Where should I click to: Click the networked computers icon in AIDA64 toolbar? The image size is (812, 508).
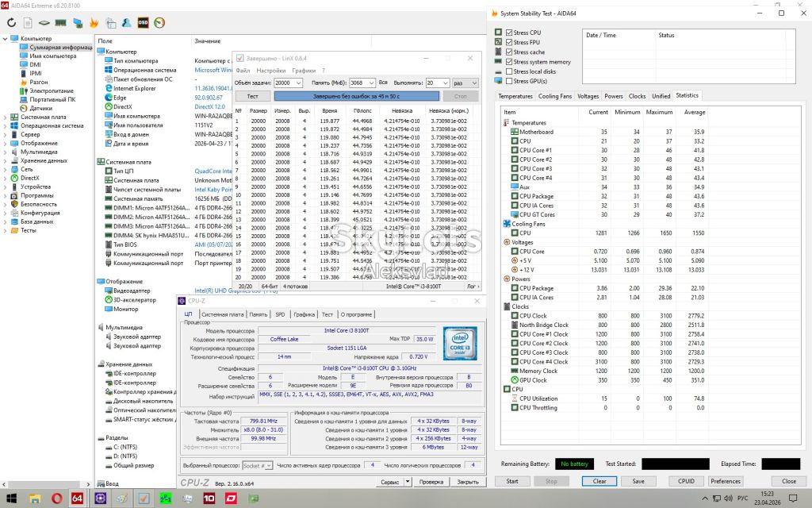pyautogui.click(x=78, y=23)
